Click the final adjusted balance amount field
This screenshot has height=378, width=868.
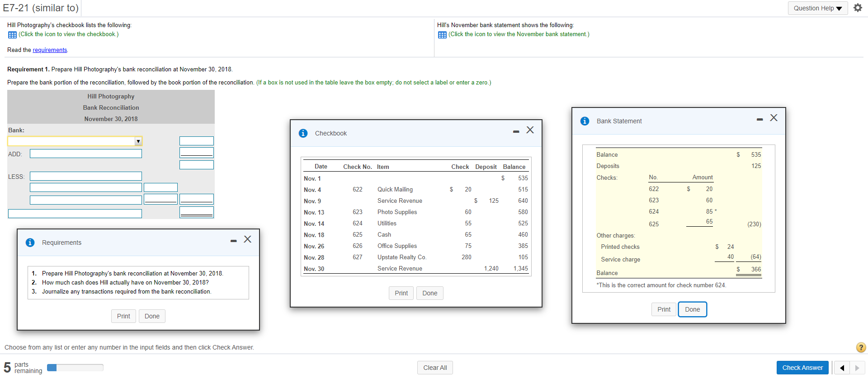pos(197,212)
